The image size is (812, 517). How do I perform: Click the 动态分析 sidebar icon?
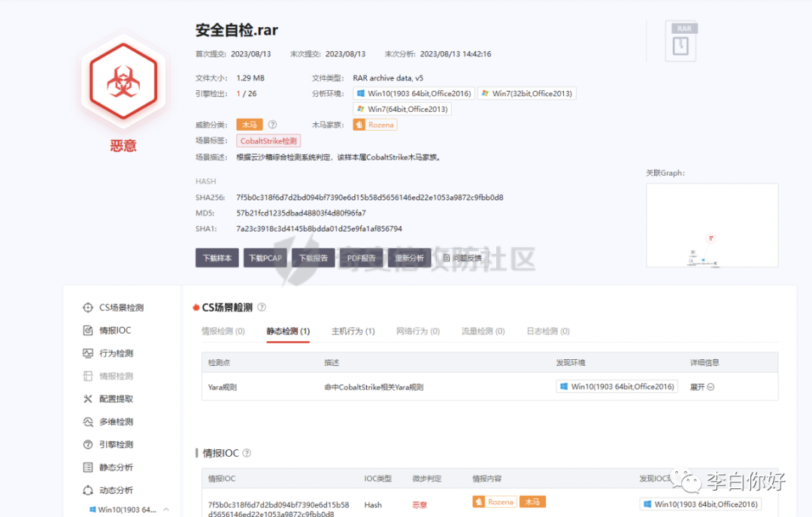[87, 490]
